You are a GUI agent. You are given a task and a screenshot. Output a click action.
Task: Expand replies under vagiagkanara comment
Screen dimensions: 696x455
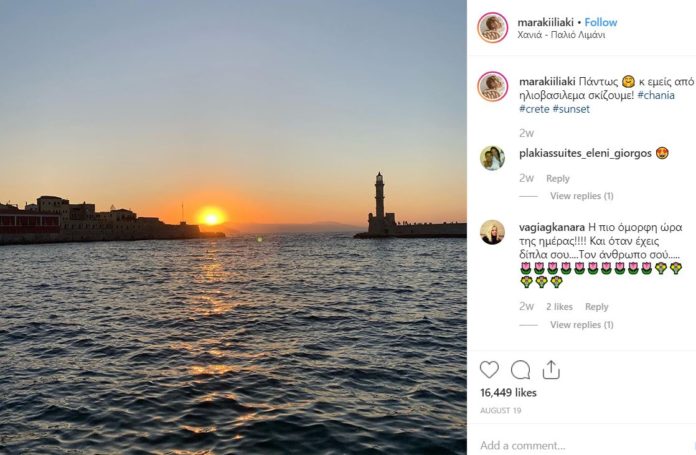coord(581,325)
